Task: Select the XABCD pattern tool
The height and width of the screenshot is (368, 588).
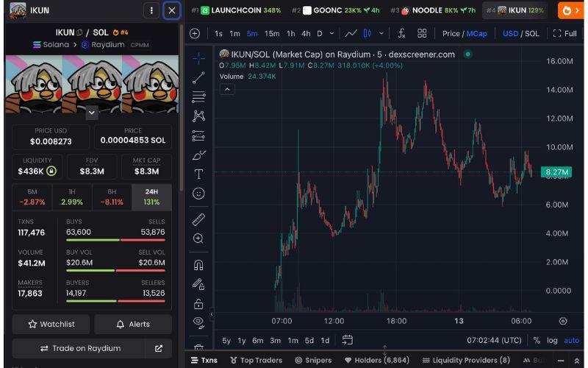Action: click(198, 116)
